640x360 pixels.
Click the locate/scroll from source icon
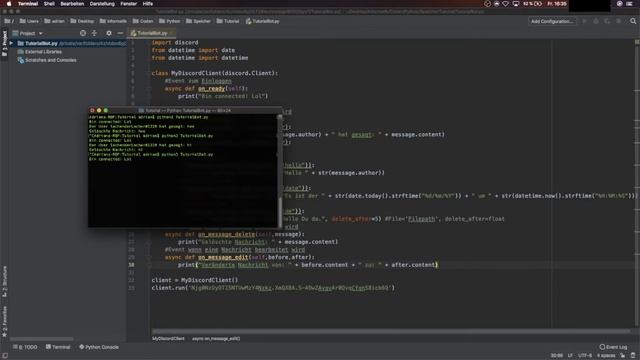(83, 33)
